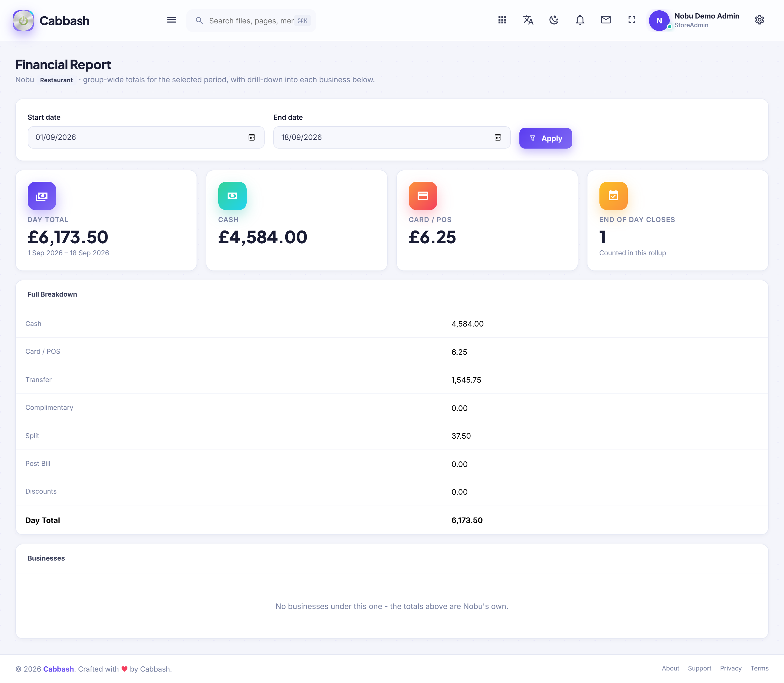Viewport: 784px width, 683px height.
Task: Open the Support footer link
Action: click(x=699, y=669)
